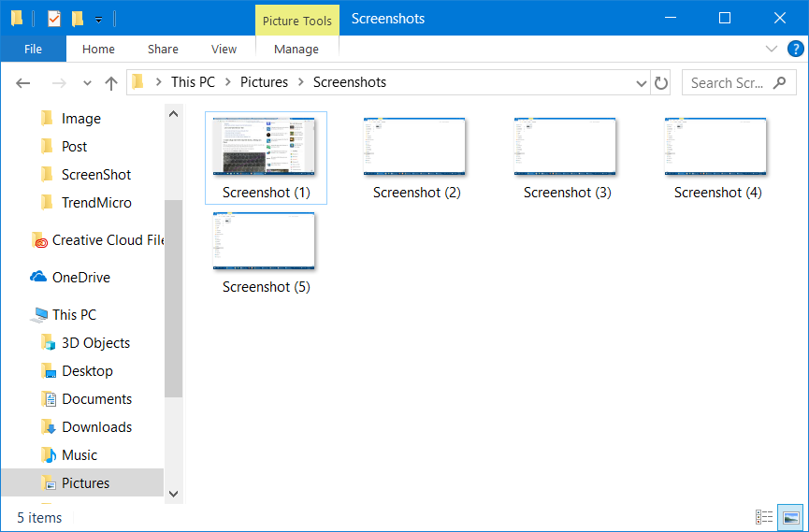Viewport: 809px width, 532px height.
Task: Switch to the View ribbon tab
Action: pos(224,49)
